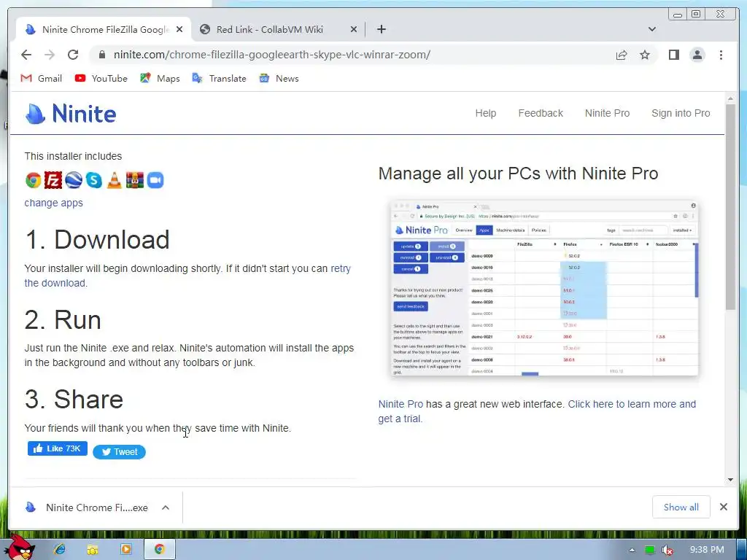The width and height of the screenshot is (747, 560).
Task: Launch the media player taskbar icon
Action: click(125, 549)
